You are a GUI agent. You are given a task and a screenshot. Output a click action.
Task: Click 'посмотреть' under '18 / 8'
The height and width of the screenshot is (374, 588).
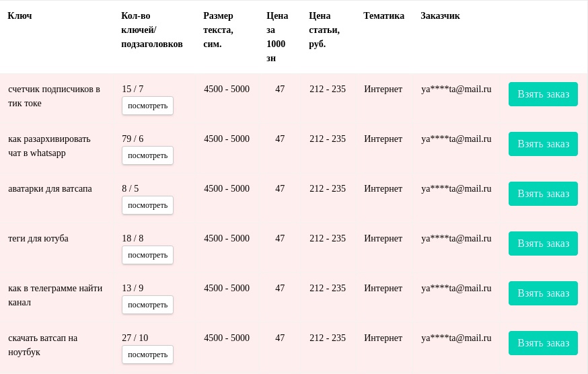coord(147,255)
